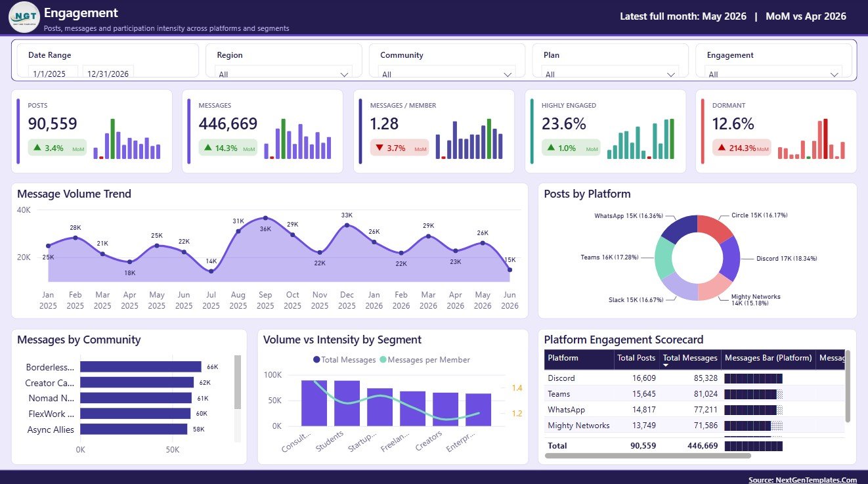
Task: Click the green up-arrow in Posts card
Action: point(37,148)
